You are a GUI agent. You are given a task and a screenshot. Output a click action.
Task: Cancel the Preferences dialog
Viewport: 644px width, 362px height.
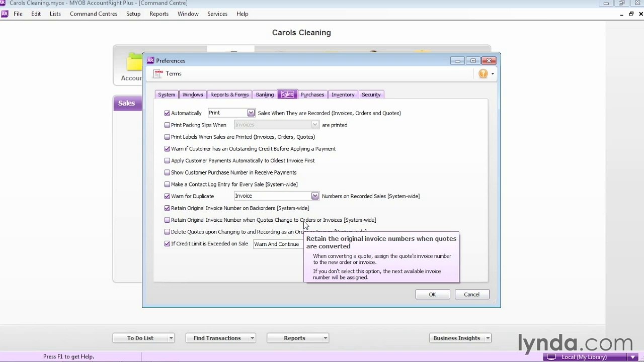click(x=472, y=295)
